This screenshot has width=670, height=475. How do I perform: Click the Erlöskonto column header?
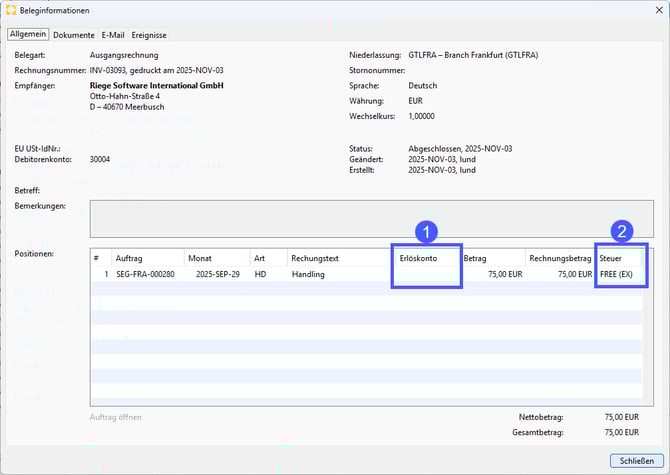click(x=418, y=258)
